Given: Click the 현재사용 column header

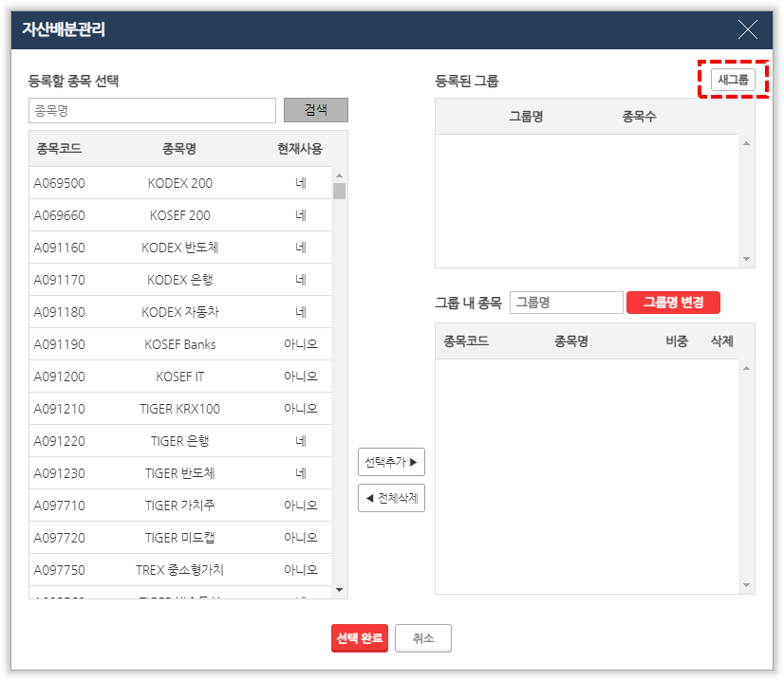Looking at the screenshot, I should (x=300, y=149).
